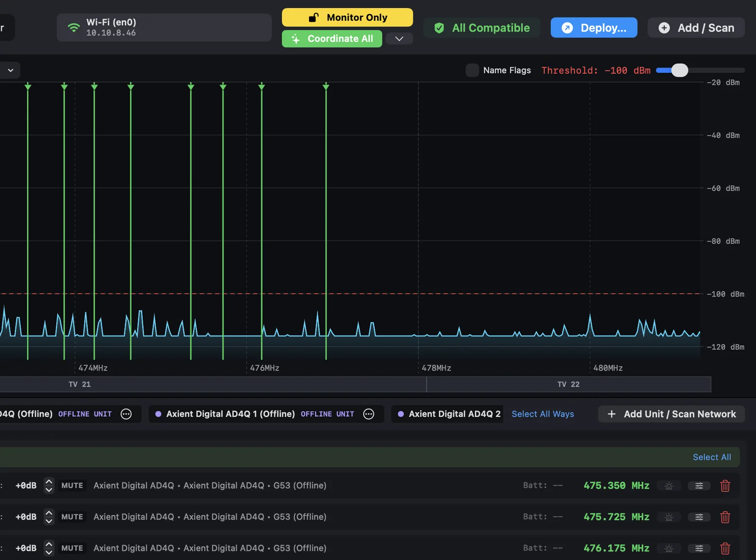The height and width of the screenshot is (560, 756).
Task: Open settings sliders for 475.350 MHz row
Action: tap(699, 486)
